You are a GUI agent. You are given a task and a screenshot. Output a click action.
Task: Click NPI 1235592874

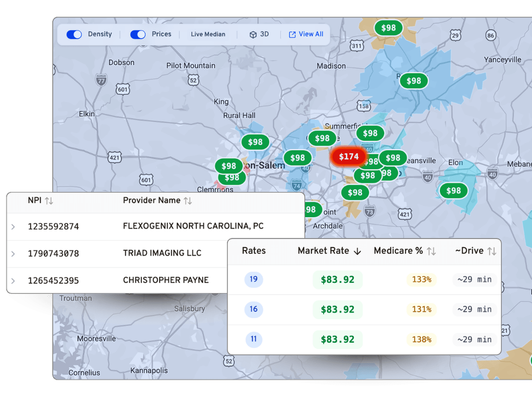tap(53, 226)
